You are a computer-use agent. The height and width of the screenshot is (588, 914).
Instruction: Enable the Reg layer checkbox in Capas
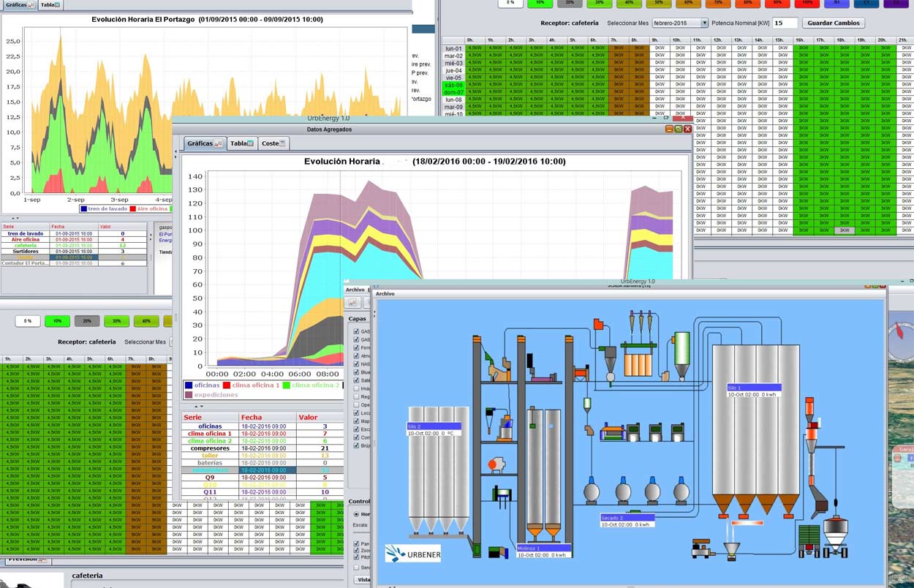tap(357, 397)
